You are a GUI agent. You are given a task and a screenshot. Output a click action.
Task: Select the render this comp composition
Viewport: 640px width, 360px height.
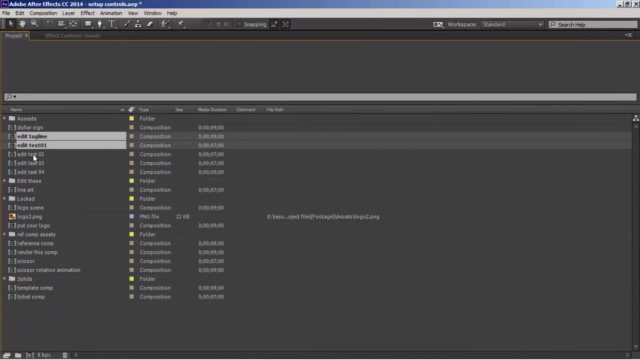pos(37,252)
